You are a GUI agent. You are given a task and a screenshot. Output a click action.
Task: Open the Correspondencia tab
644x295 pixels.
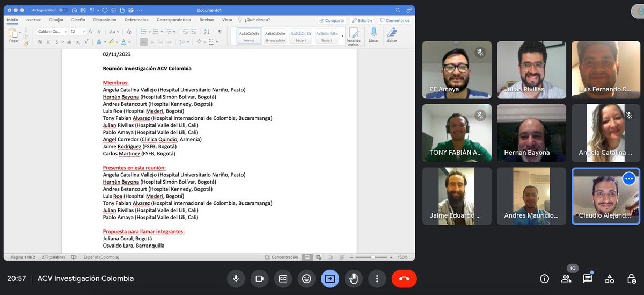[173, 20]
